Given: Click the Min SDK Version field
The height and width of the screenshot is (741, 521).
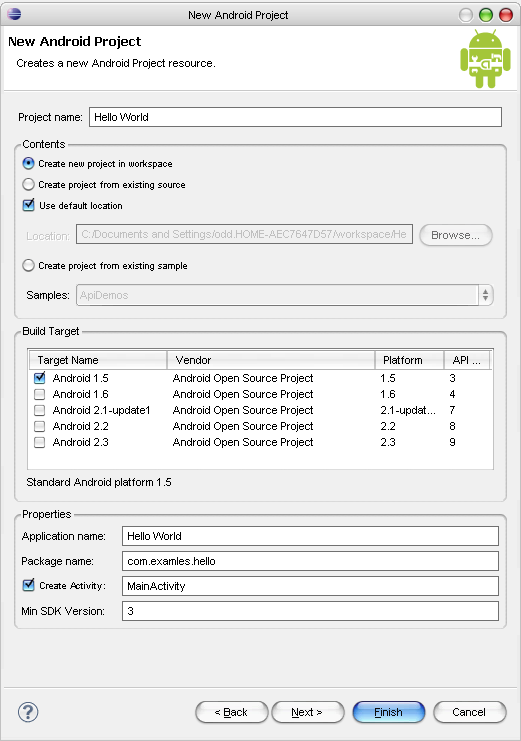Looking at the screenshot, I should 310,611.
